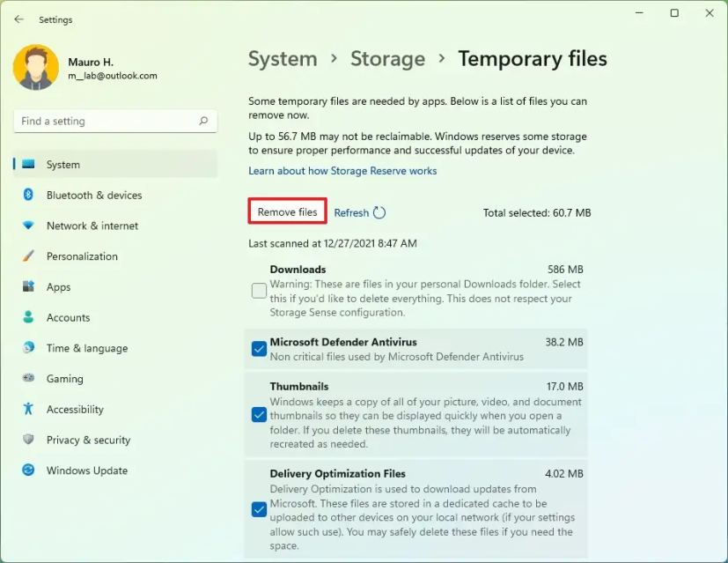Enable the Downloads checkbox
Viewport: 728px width, 563px height.
coord(259,291)
